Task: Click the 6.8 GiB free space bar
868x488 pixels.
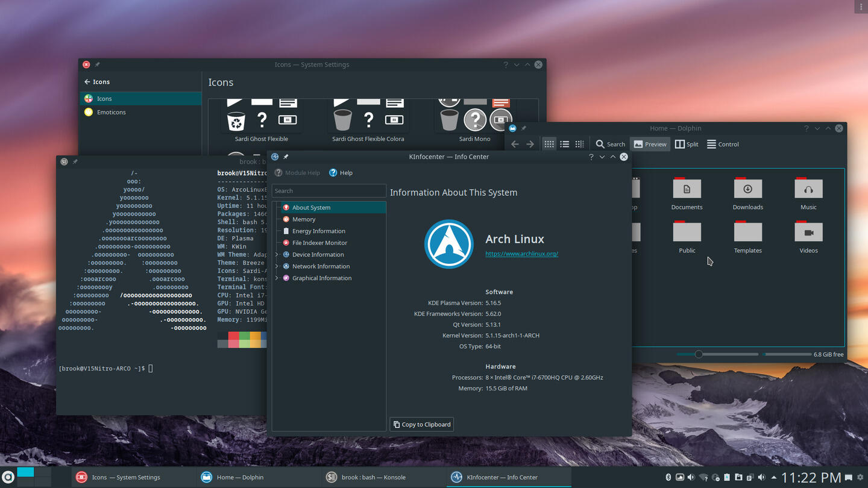Action: tap(787, 354)
